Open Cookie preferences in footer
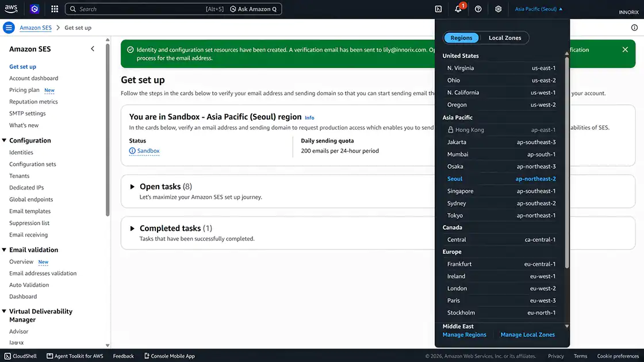This screenshot has width=644, height=362. (618, 356)
